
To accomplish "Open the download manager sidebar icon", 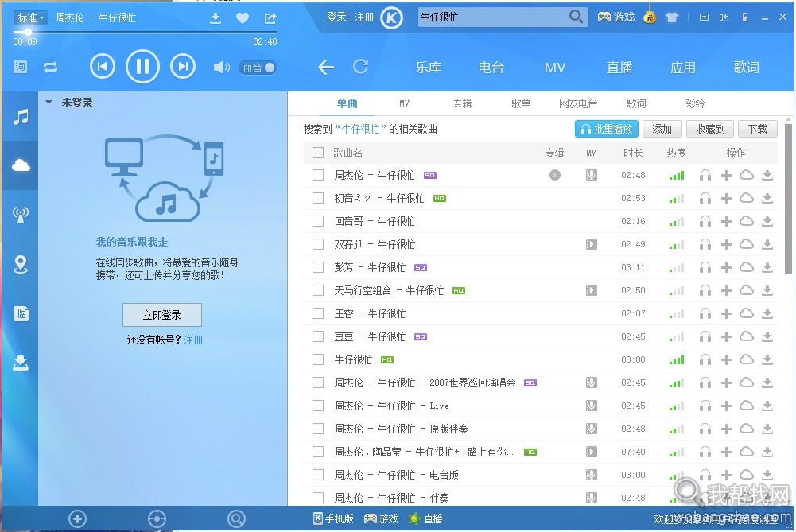I will (21, 363).
